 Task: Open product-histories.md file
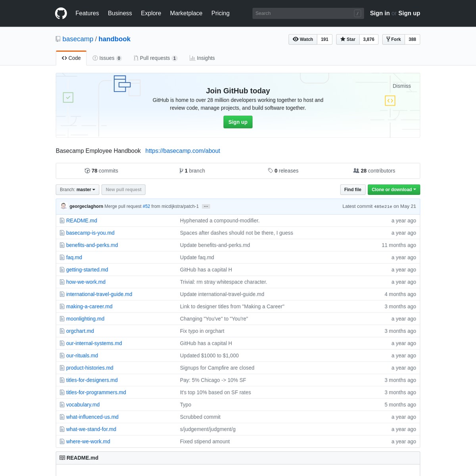[x=90, y=368]
